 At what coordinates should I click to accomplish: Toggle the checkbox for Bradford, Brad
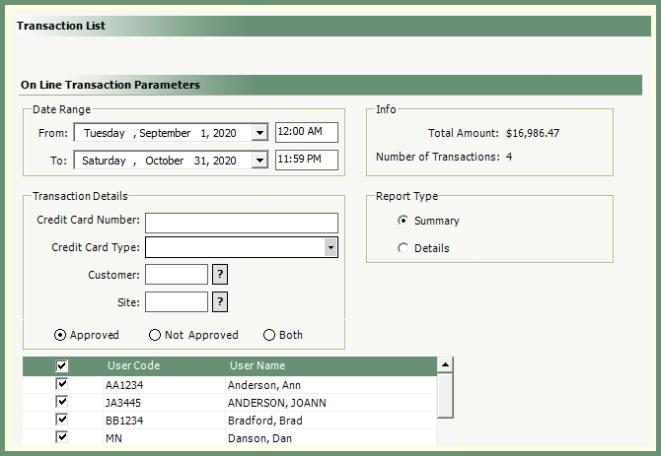(62, 420)
